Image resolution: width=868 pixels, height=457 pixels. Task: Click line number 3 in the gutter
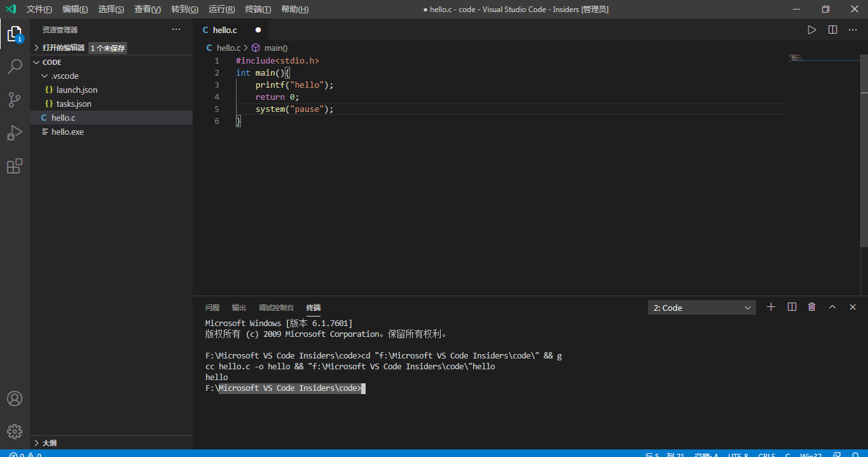217,85
